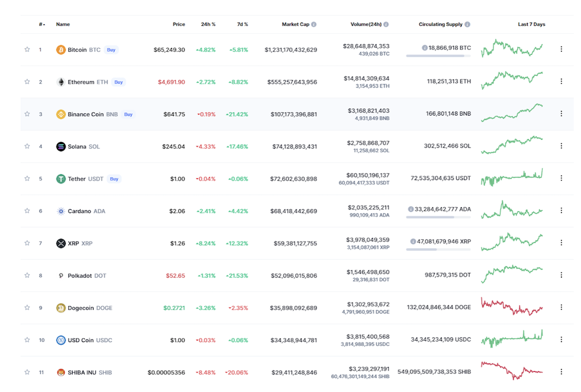The width and height of the screenshot is (581, 392).
Task: Click the Cardano logo icon
Action: [61, 211]
